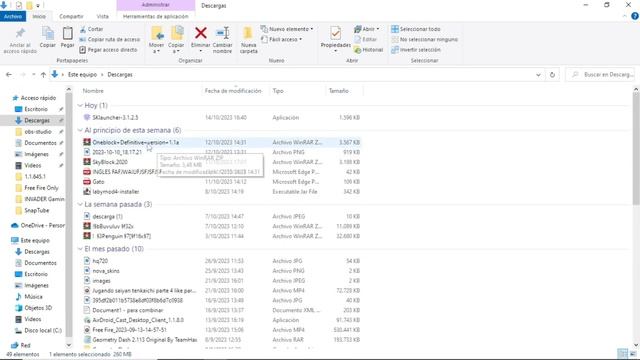Refresh the Descargas folder view
Screen dimensions: 640x360
(x=552, y=75)
